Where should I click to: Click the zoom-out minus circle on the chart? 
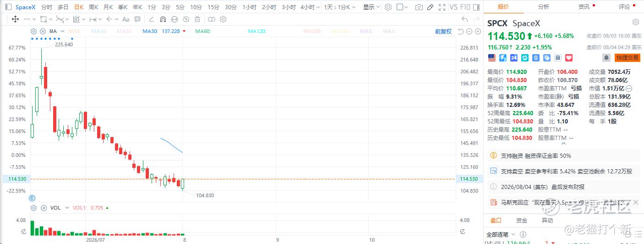(x=469, y=31)
